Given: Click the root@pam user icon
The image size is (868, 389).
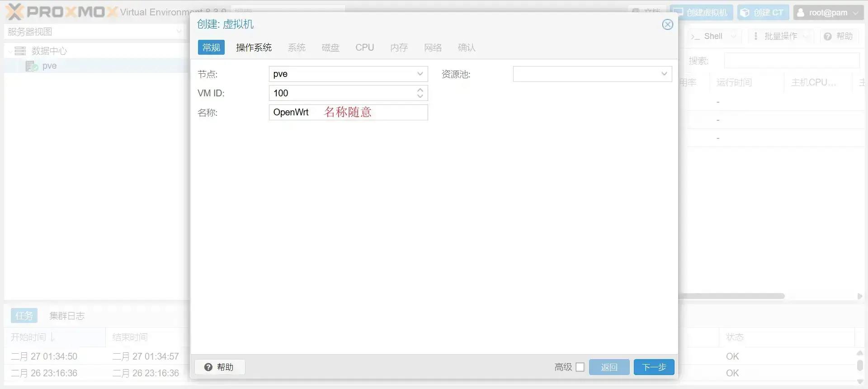Looking at the screenshot, I should [x=801, y=13].
